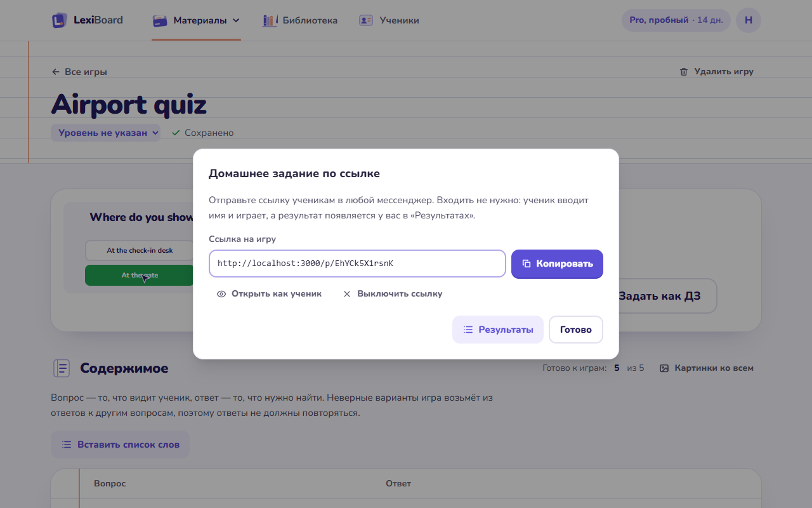The height and width of the screenshot is (508, 812).
Task: Go to the Библиотека tab
Action: click(300, 20)
